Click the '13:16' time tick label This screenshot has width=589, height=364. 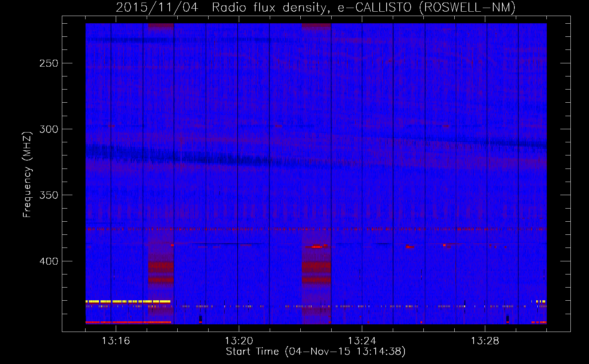pyautogui.click(x=116, y=341)
